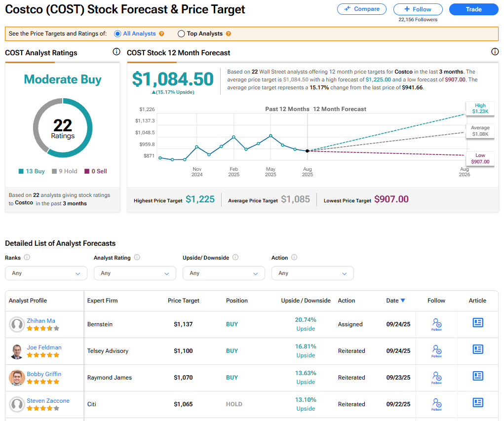
Task: Open Joe Feldman analyst profile link
Action: point(44,347)
